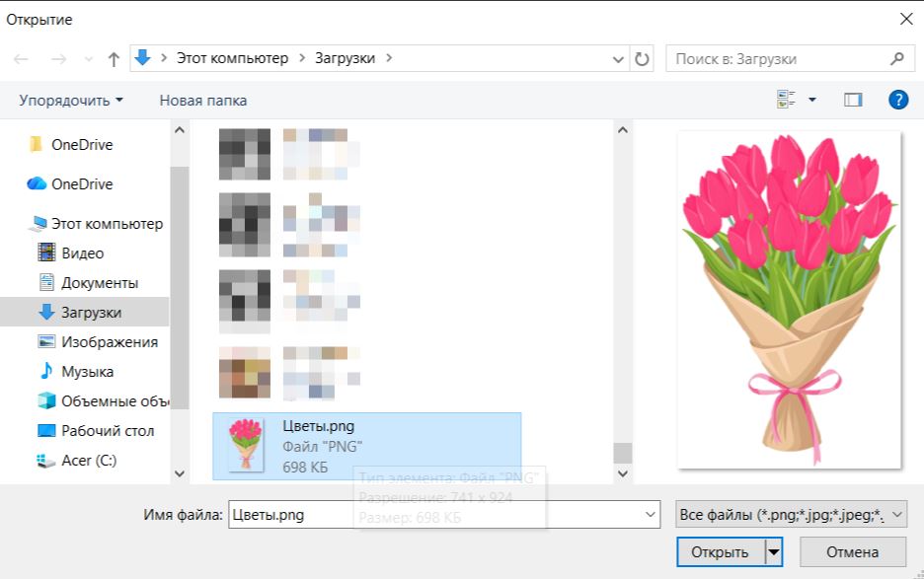Open the view options dropdown arrow
The width and height of the screenshot is (924, 579).
point(812,100)
